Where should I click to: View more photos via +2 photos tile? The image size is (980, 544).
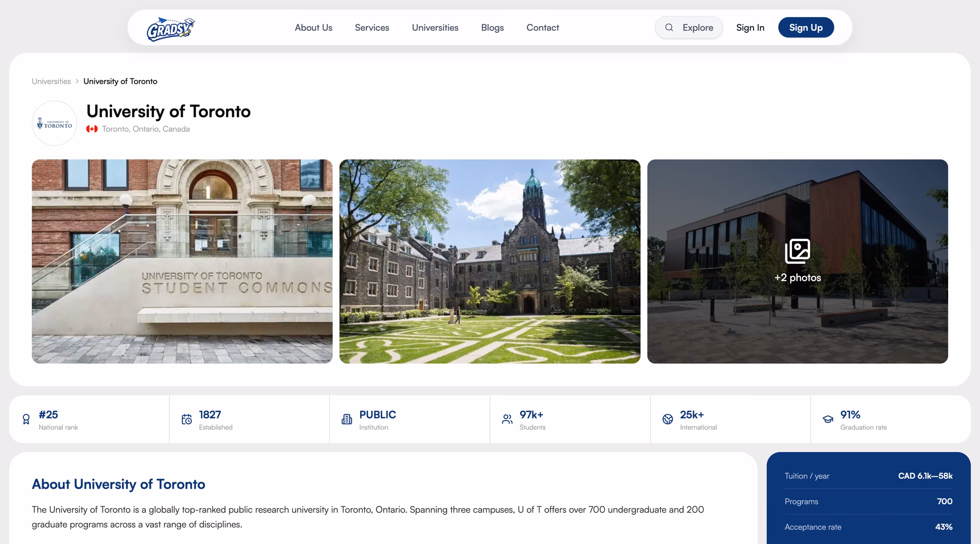(797, 261)
